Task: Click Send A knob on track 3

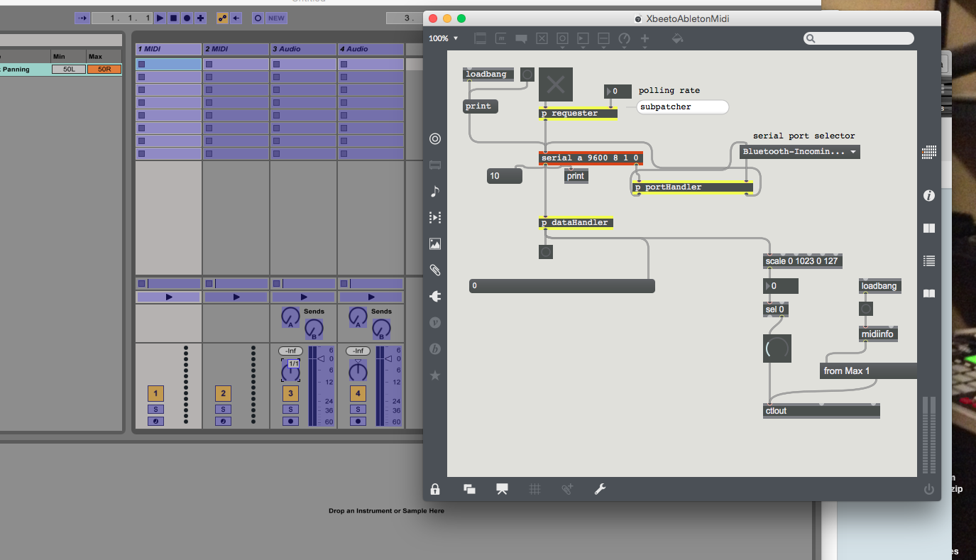Action: coord(290,317)
